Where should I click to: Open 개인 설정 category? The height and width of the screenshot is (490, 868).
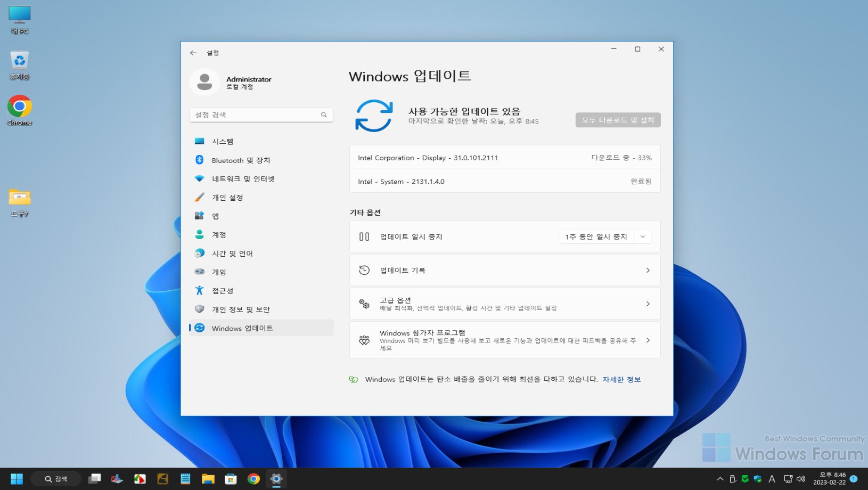click(x=261, y=197)
